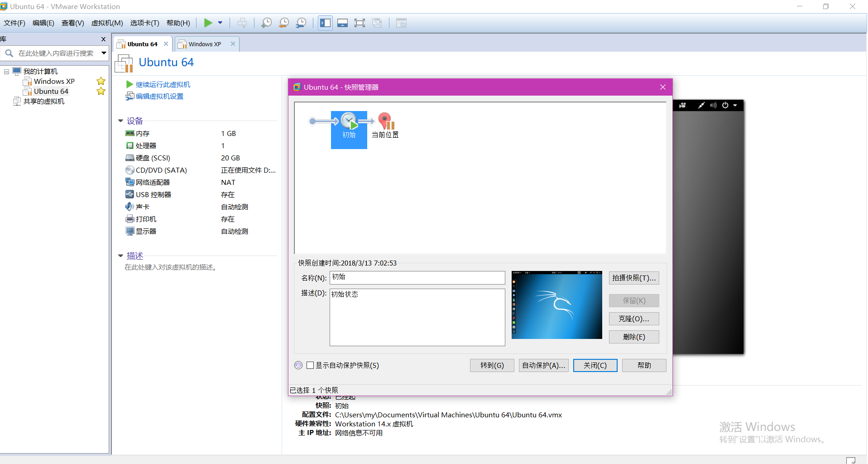
Task: Click the green power-on play button in toolbar
Action: 208,23
